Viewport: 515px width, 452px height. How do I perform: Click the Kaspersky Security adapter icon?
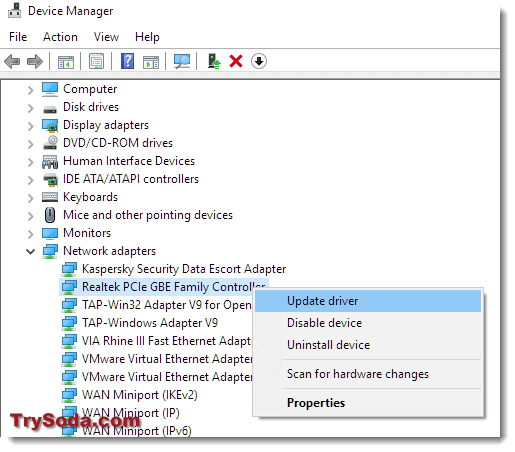[x=69, y=269]
